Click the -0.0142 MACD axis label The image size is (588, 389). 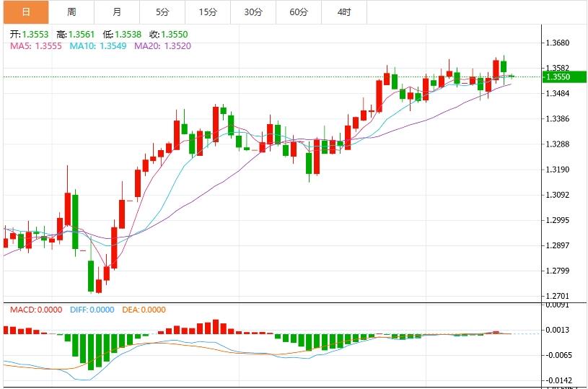pos(558,380)
